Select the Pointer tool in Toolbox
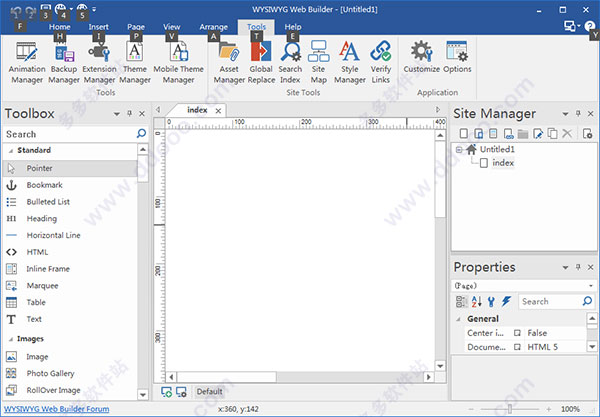This screenshot has height=417, width=600. 70,168
